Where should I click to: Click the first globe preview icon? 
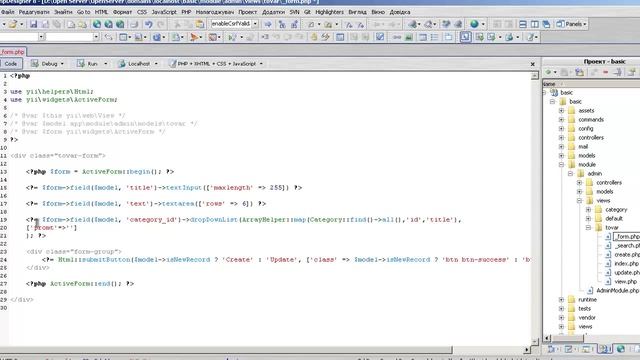coord(97,24)
